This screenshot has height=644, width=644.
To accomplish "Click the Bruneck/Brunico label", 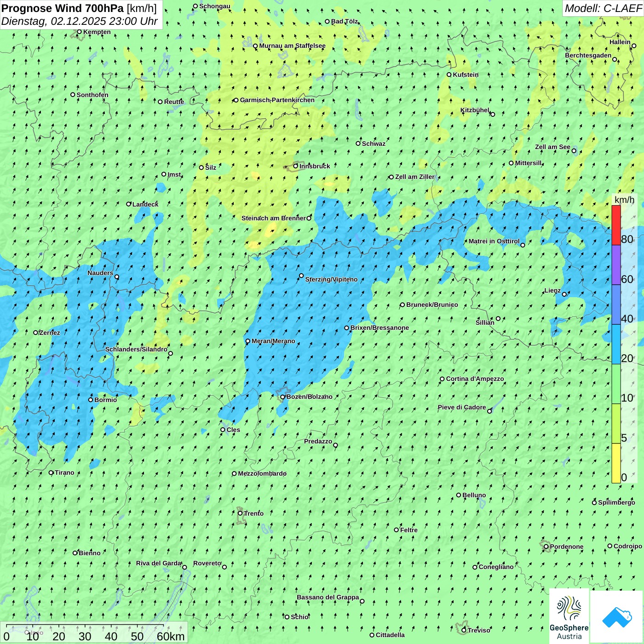I will [432, 305].
